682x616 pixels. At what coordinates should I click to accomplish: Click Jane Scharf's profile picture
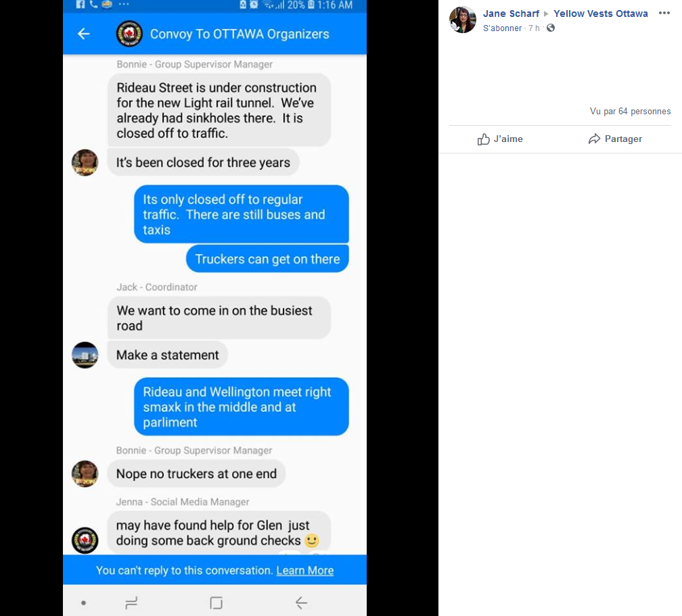(x=463, y=20)
